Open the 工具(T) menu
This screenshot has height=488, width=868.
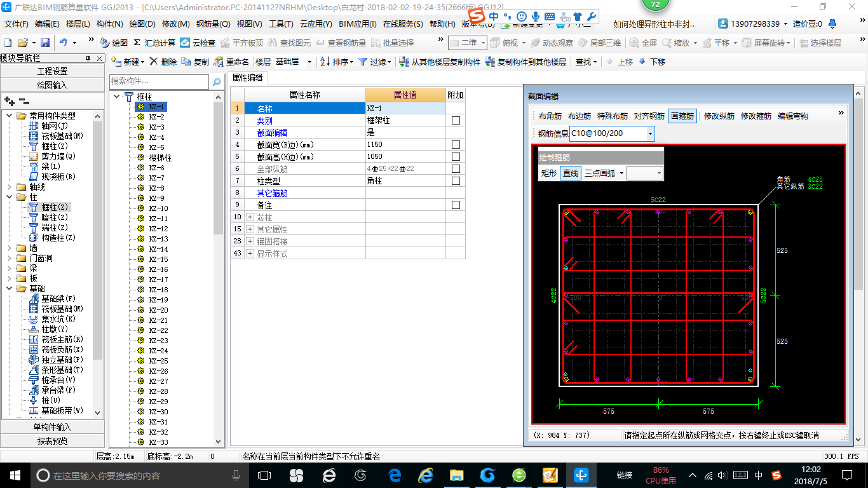coord(281,24)
